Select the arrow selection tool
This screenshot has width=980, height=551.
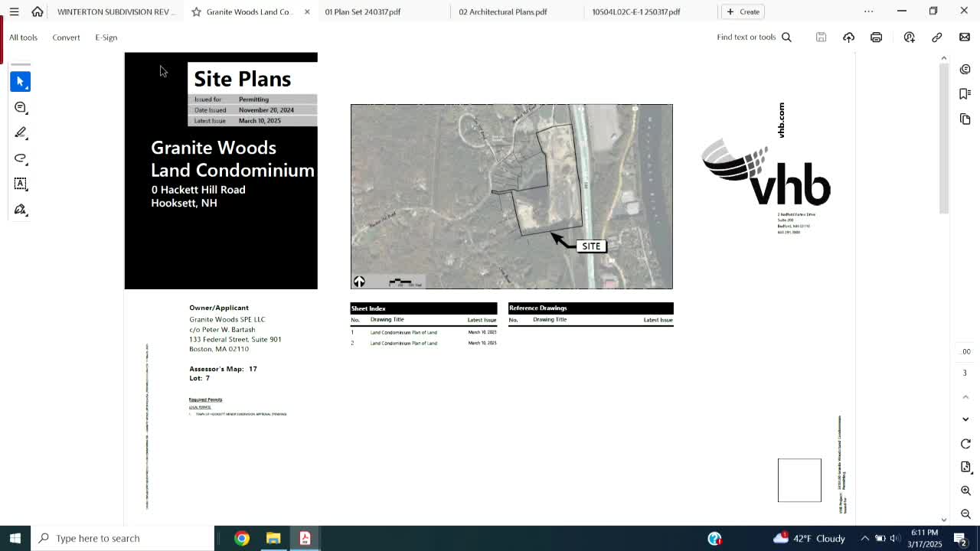[x=21, y=81]
